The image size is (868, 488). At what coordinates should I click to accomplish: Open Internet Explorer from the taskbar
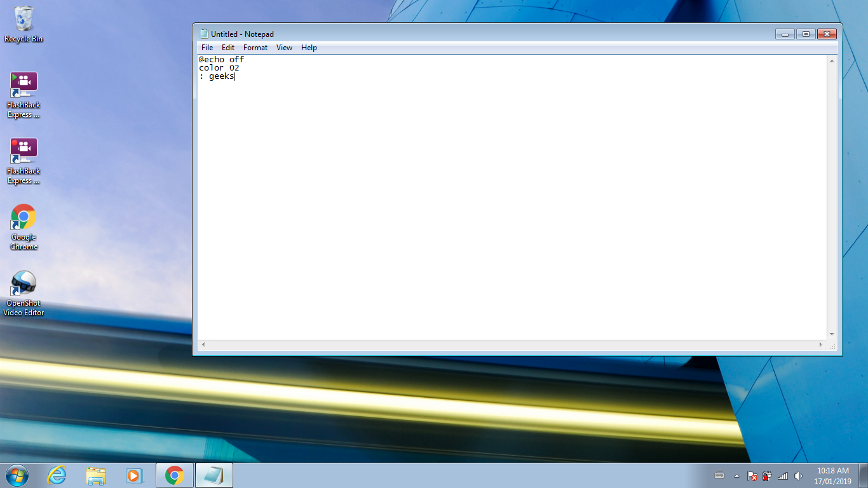pyautogui.click(x=56, y=475)
